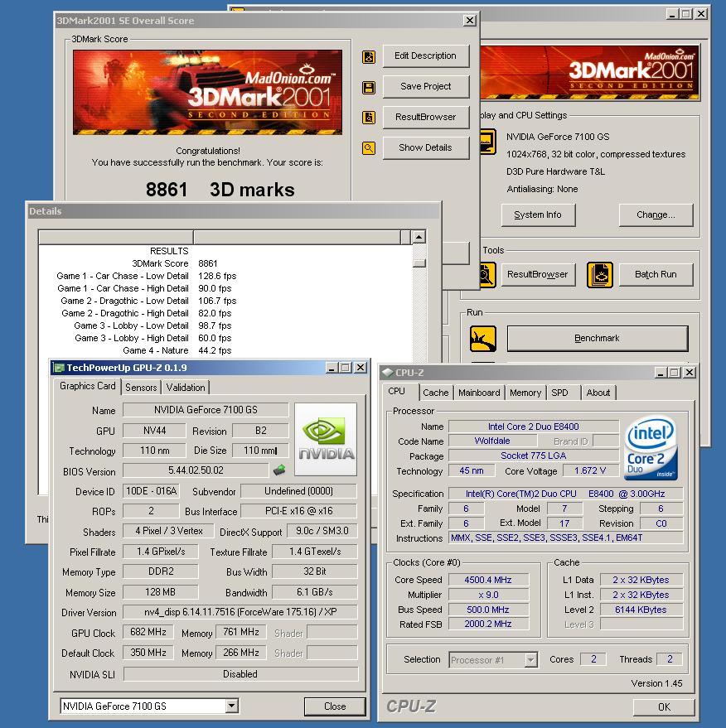Click the GPU Clock 682 MHz field
Viewport: 726px width, 728px height.
(148, 632)
